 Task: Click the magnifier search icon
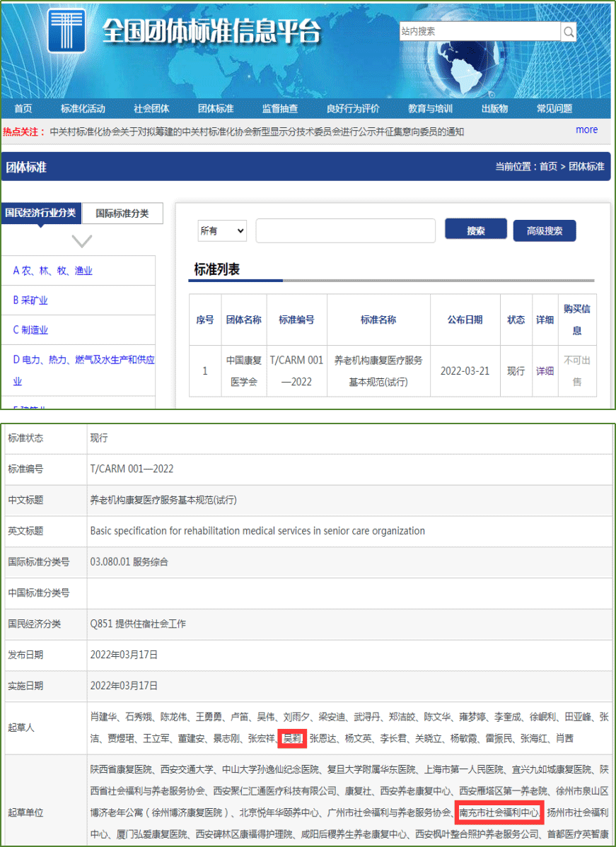click(x=569, y=32)
